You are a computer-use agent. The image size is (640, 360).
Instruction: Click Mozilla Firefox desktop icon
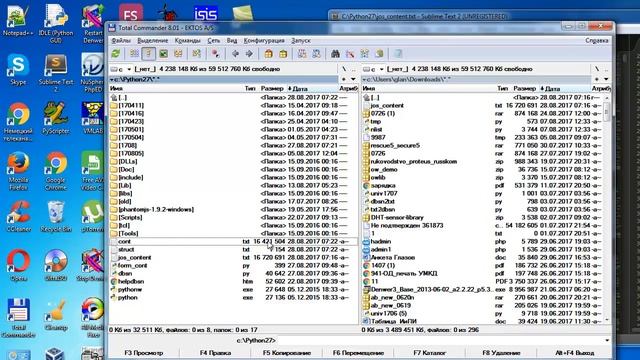18,171
